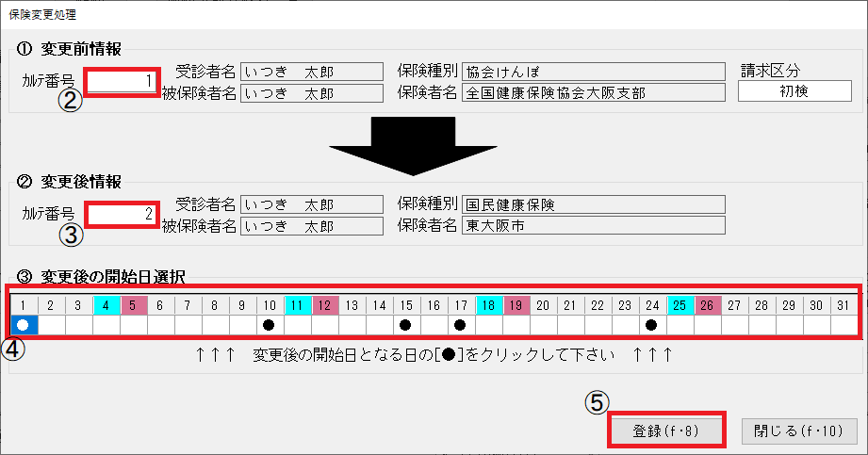Pick the black dot under day 17
This screenshot has width=868, height=455.
(x=460, y=325)
